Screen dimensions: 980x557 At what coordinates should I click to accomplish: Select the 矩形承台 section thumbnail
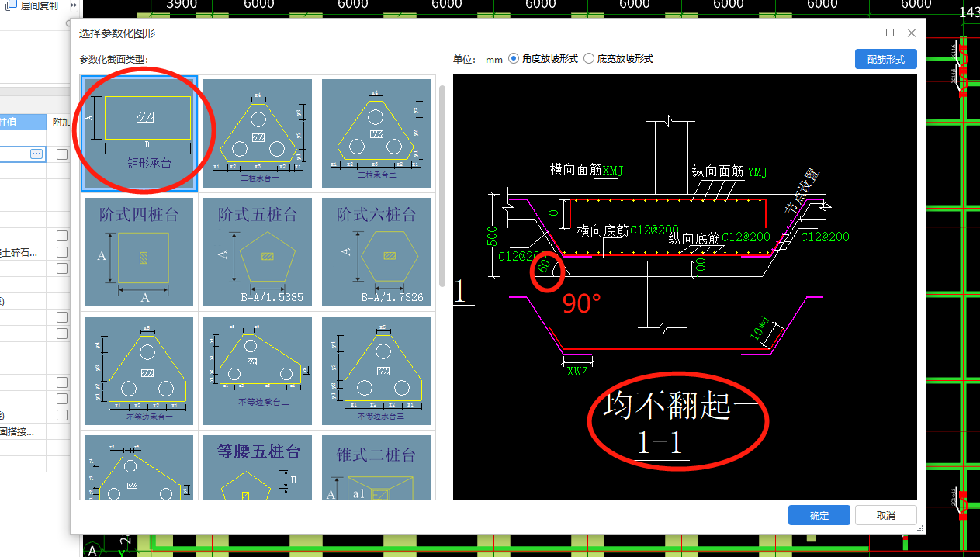[140, 133]
